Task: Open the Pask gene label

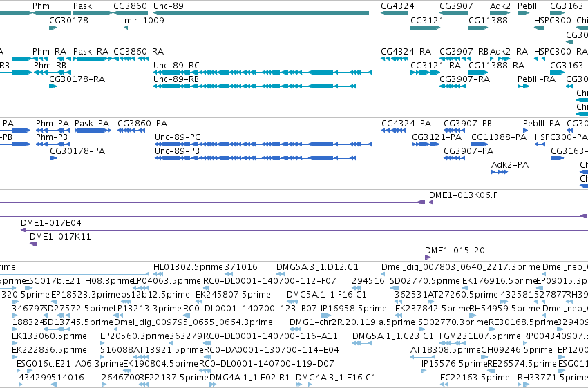Action: (x=82, y=6)
